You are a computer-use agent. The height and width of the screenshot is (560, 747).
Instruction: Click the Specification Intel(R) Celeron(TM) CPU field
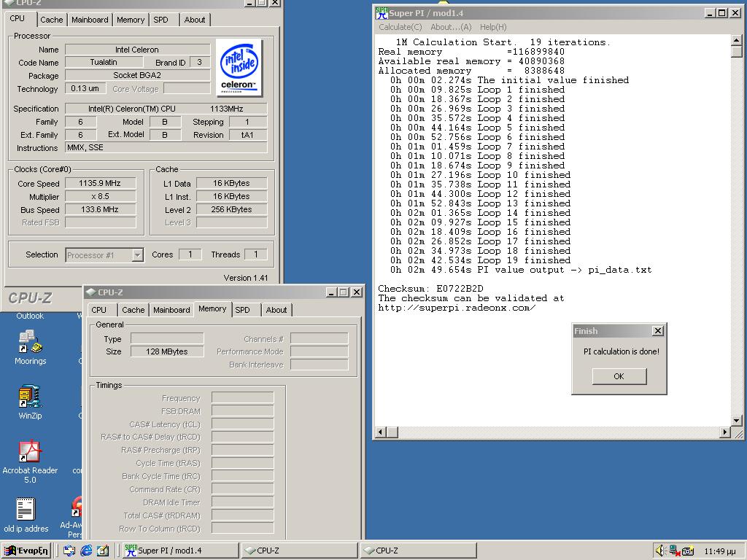[x=166, y=109]
